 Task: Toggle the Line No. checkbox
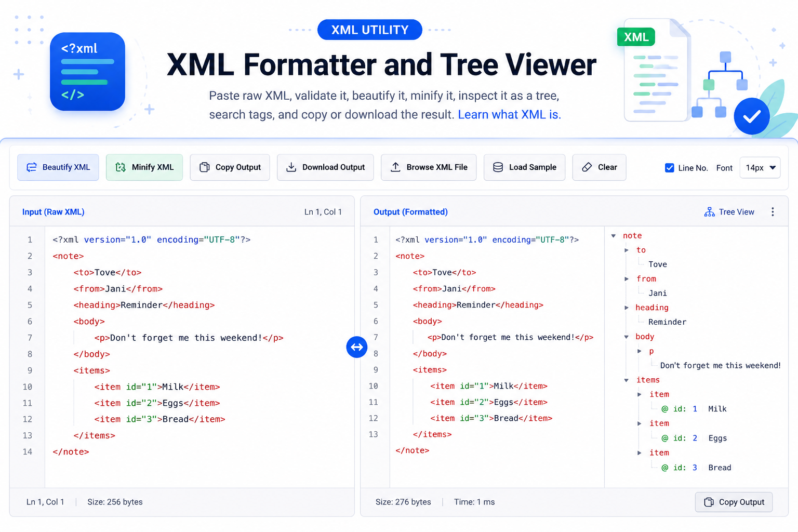670,168
